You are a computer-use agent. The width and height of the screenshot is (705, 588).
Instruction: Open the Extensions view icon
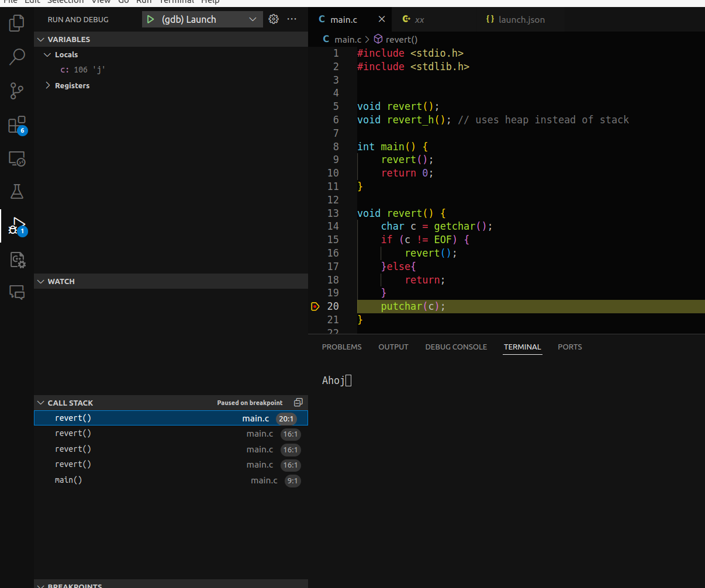click(x=17, y=124)
